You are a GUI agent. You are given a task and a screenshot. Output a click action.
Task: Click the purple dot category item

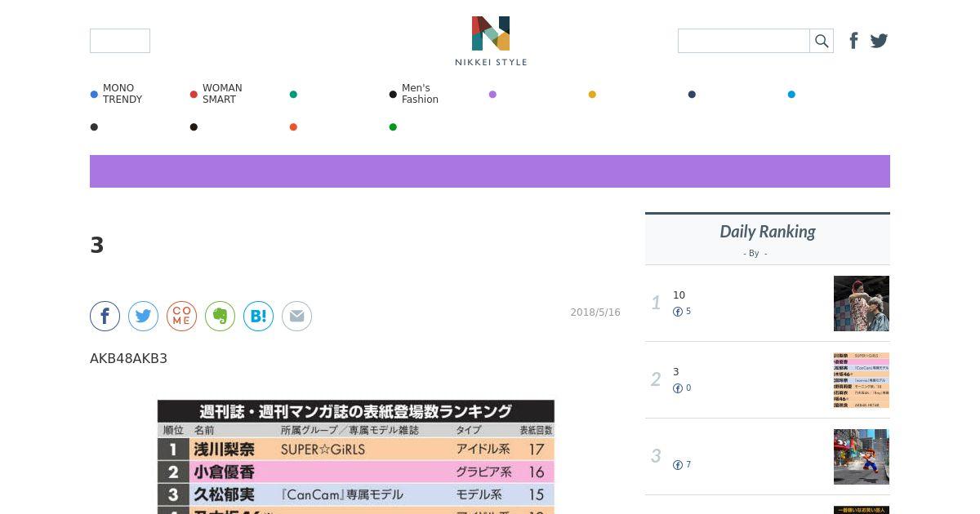coord(492,95)
